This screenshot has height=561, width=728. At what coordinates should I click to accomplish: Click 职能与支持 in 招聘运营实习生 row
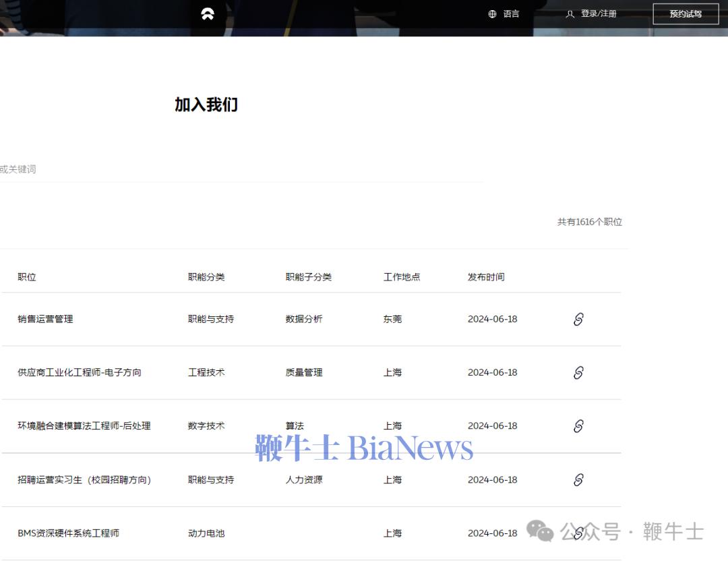(211, 479)
